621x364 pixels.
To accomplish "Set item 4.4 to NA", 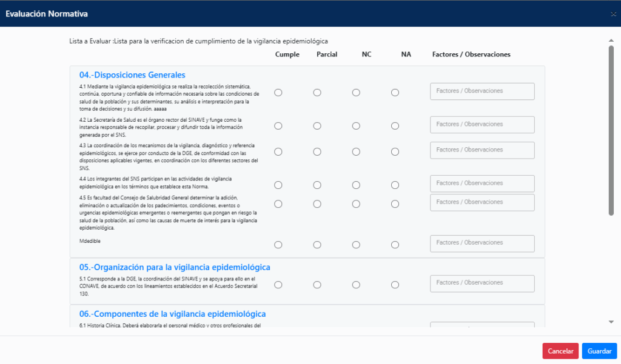I will tap(395, 185).
